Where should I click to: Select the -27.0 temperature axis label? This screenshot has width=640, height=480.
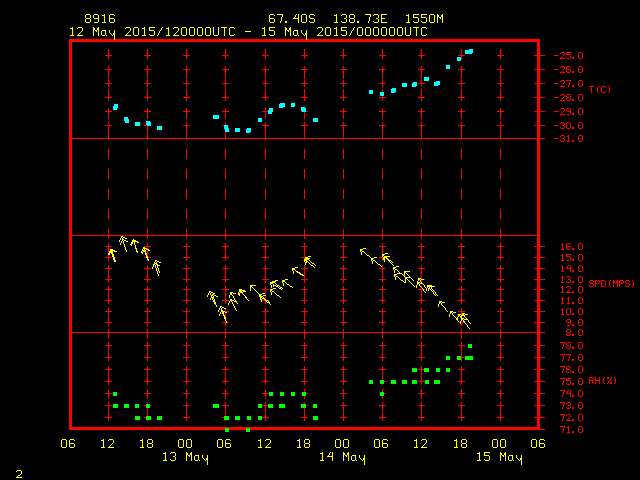tap(569, 84)
